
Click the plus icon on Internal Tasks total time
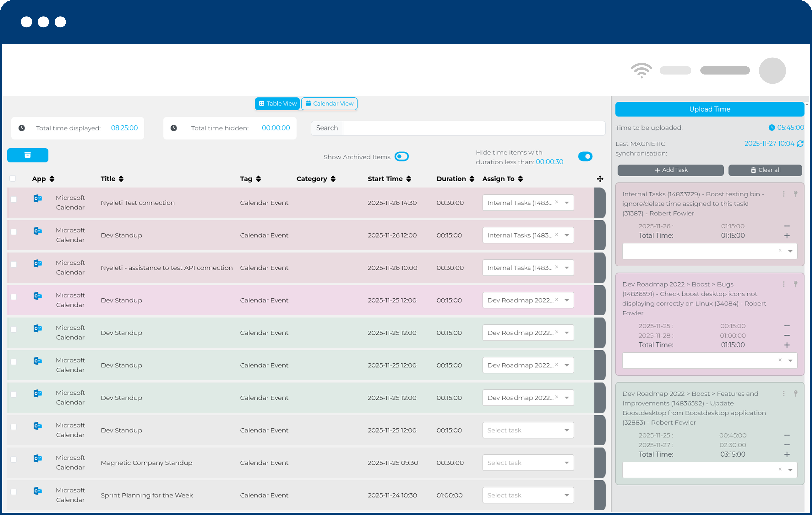tap(787, 236)
